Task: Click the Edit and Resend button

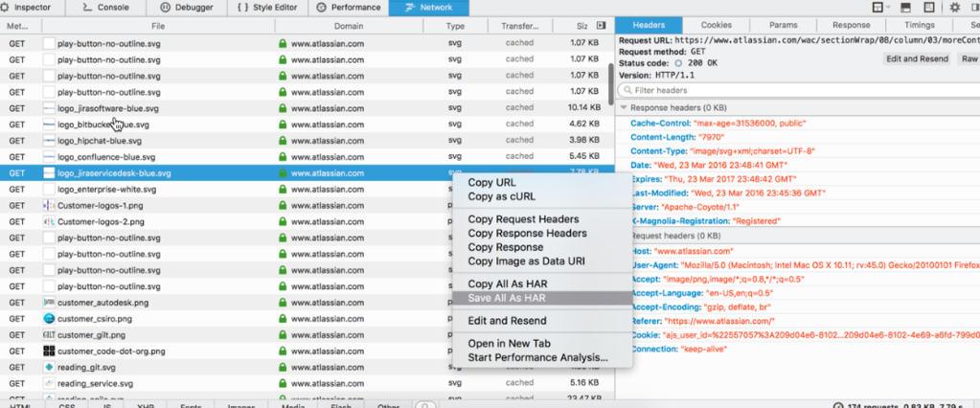Action: tap(918, 58)
